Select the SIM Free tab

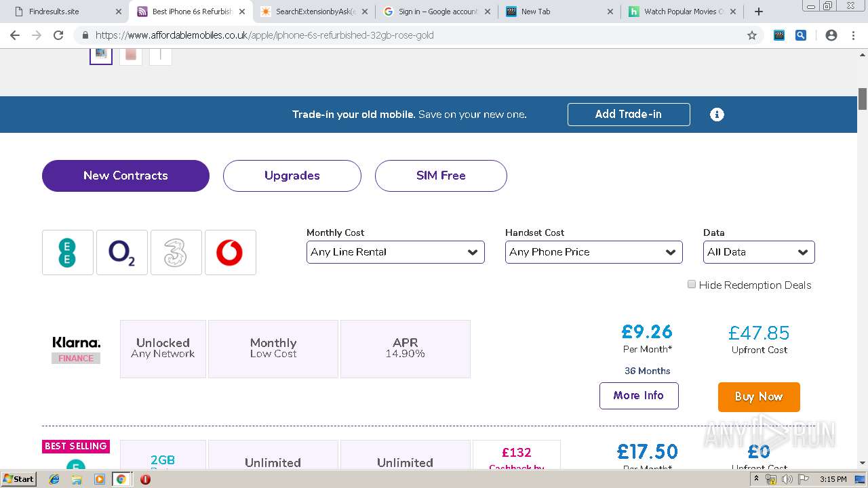click(441, 176)
